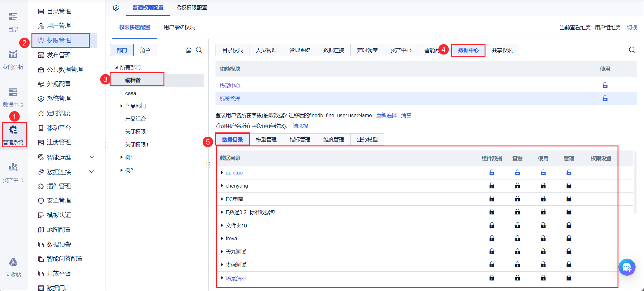
Task: Expand the 树1 tree node
Action: (121, 157)
